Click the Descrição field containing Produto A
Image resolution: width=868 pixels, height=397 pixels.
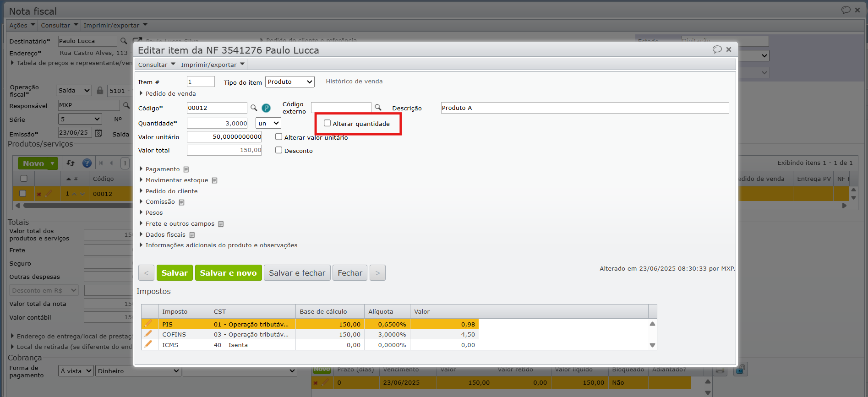coord(585,108)
